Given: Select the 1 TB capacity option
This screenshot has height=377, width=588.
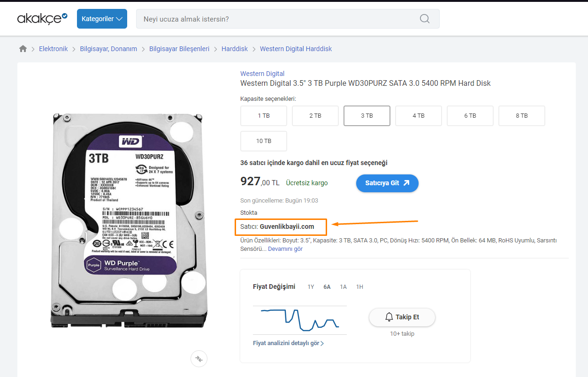Looking at the screenshot, I should pos(264,116).
